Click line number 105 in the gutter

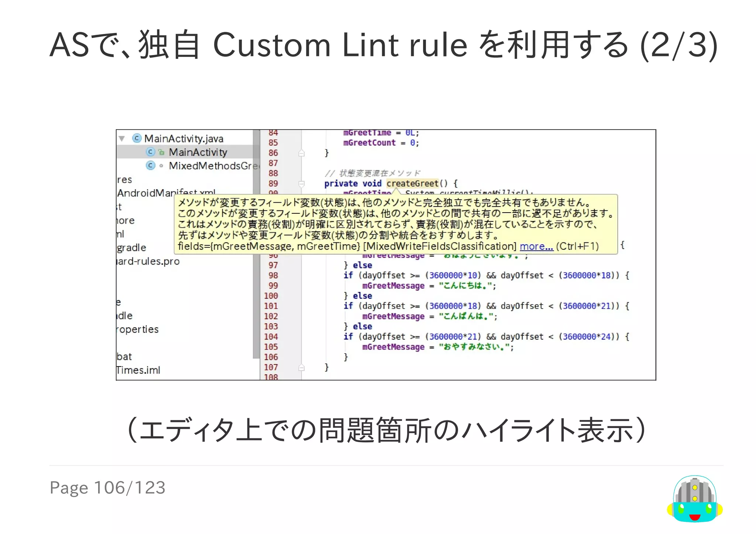[271, 347]
